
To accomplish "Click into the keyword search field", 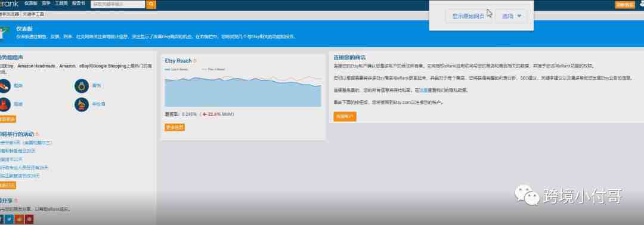I will [x=118, y=4].
